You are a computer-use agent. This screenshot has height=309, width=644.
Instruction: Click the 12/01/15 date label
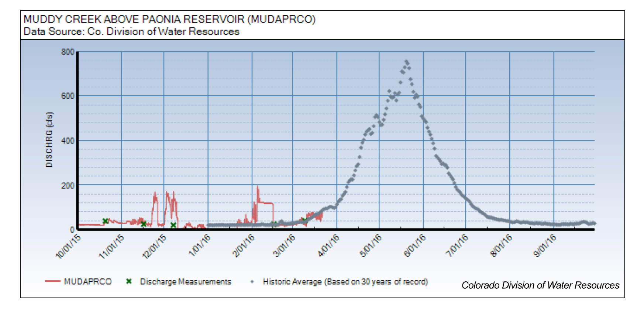point(154,246)
